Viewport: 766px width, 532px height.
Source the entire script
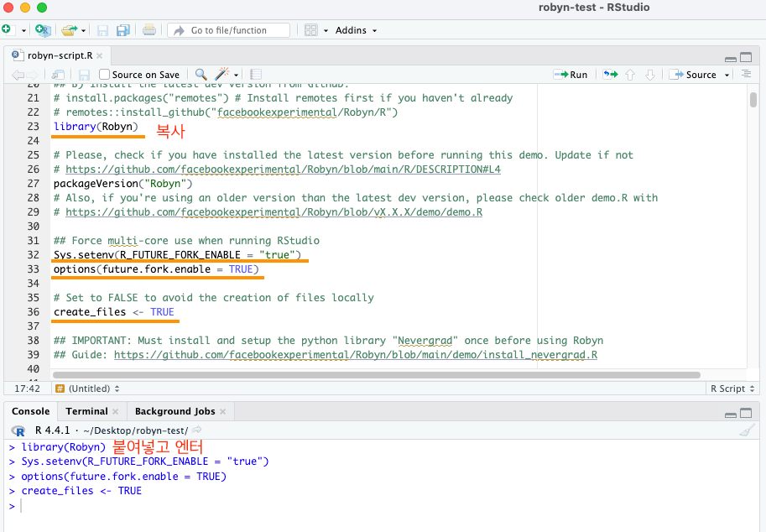699,74
